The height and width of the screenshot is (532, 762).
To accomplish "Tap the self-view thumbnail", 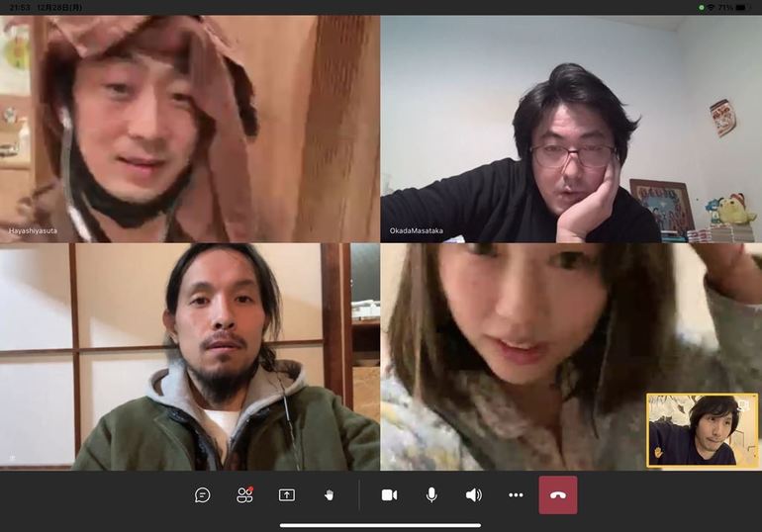I will 702,430.
